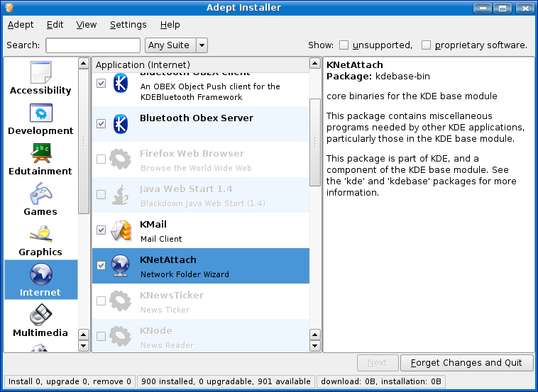Open the Settings menu
Screen dimensions: 538x392
128,24
